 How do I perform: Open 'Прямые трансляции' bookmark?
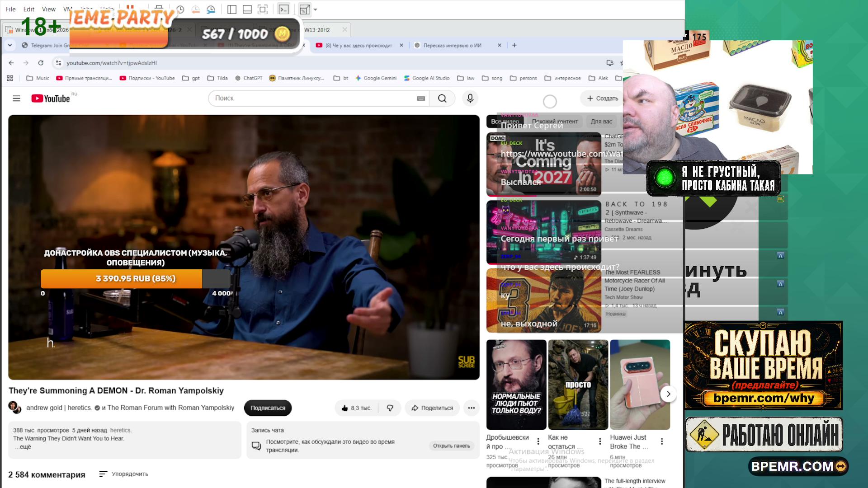[84, 78]
